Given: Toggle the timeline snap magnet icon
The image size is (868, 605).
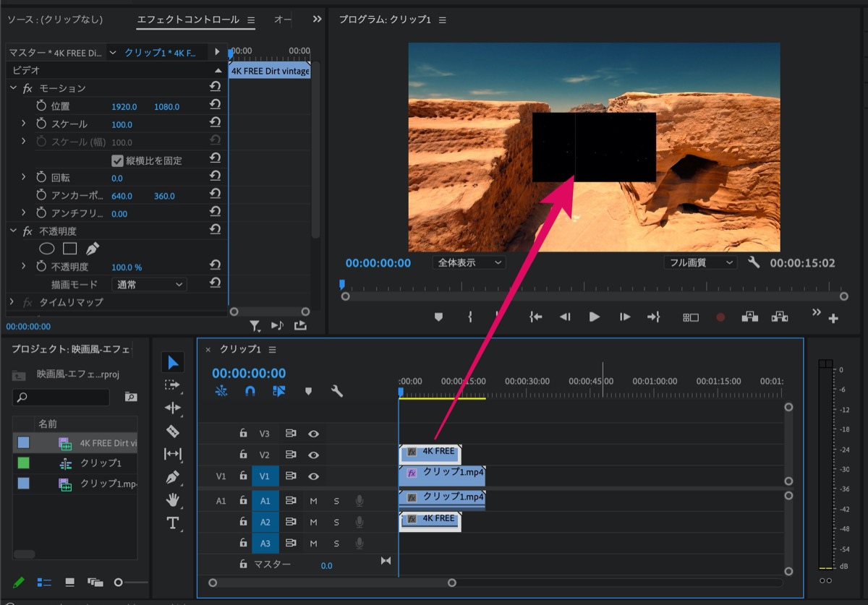Looking at the screenshot, I should [x=250, y=391].
